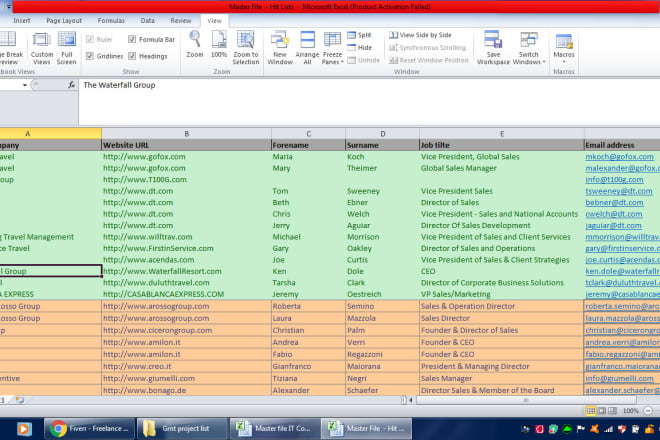Viewport: 660px width, 440px height.
Task: Open the Name Box dropdown arrow
Action: pos(25,85)
